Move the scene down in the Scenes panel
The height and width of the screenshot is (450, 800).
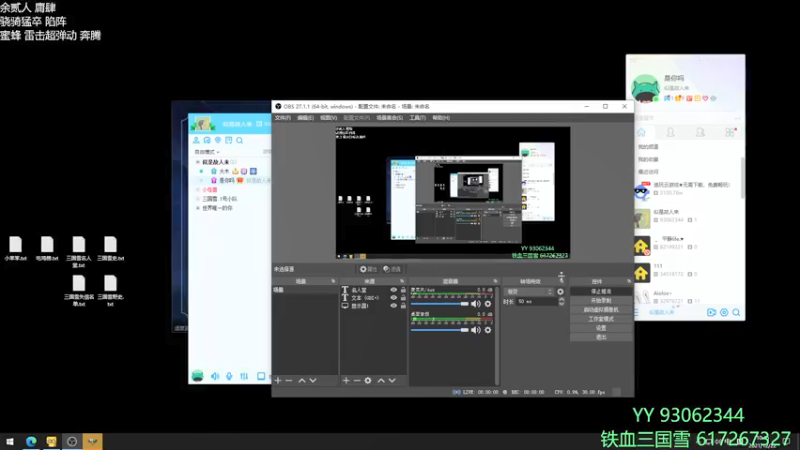tap(313, 381)
